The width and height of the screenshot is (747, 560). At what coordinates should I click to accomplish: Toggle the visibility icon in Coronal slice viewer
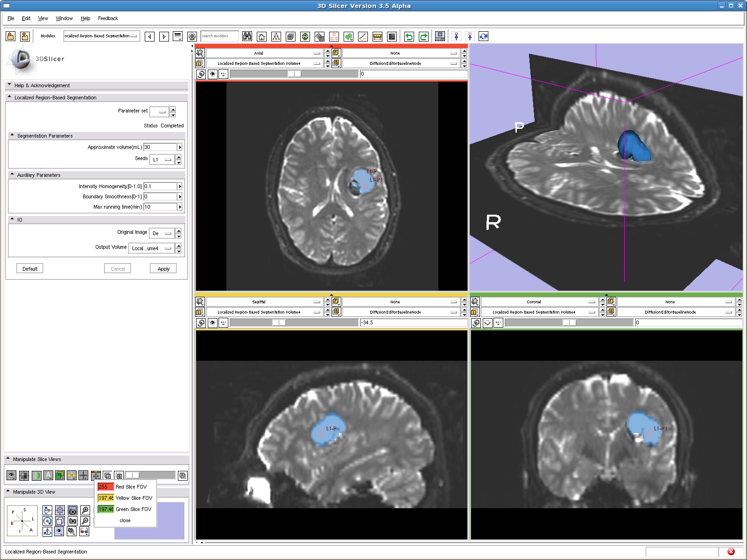487,322
